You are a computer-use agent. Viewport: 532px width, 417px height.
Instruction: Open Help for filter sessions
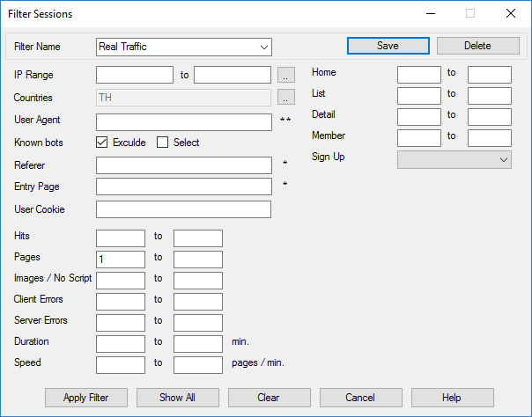tap(452, 398)
